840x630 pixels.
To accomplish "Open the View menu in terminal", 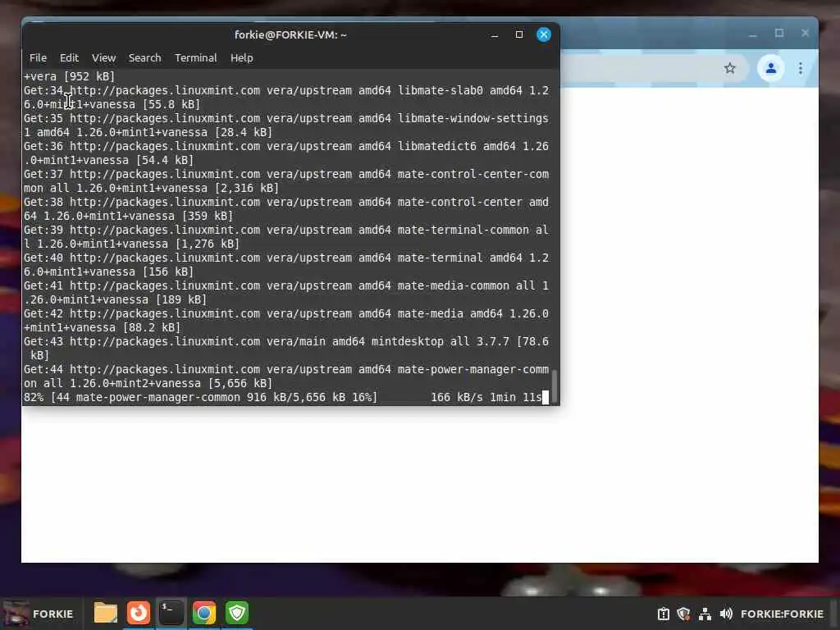I will (103, 58).
